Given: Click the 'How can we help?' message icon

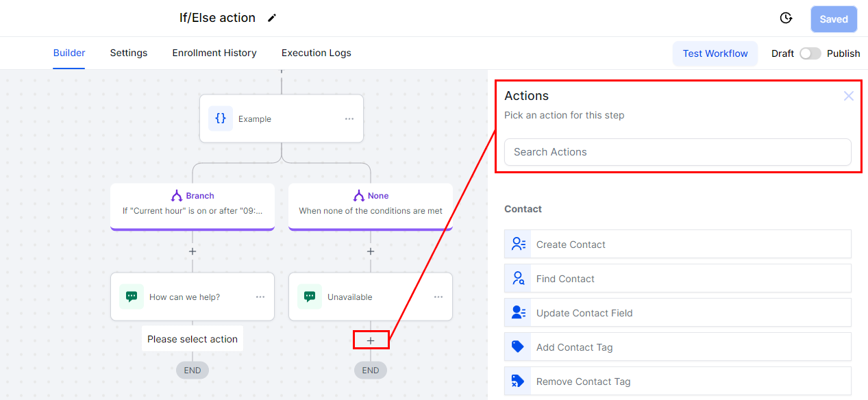Looking at the screenshot, I should (x=132, y=297).
